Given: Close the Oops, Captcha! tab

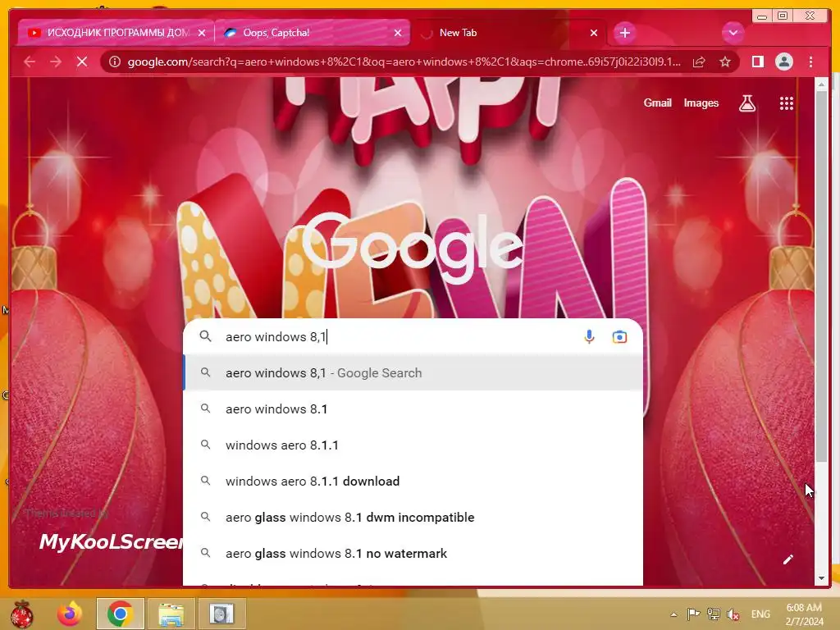Looking at the screenshot, I should (398, 33).
